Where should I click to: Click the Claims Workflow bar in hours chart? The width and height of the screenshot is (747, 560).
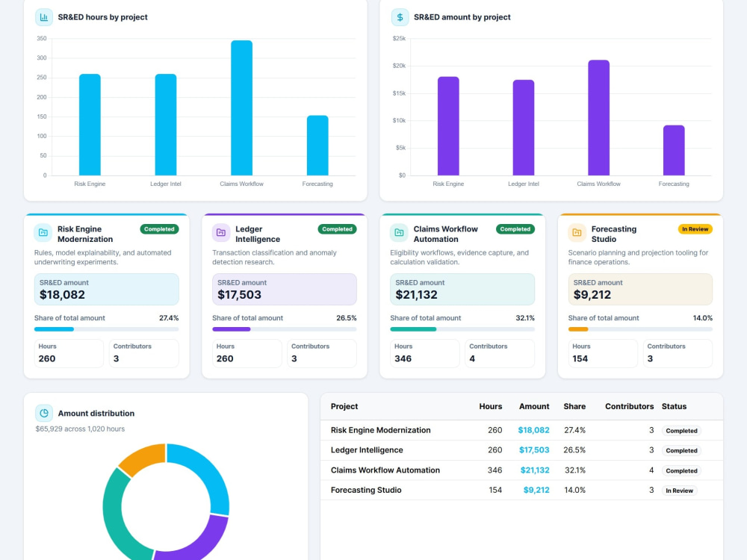click(x=241, y=108)
